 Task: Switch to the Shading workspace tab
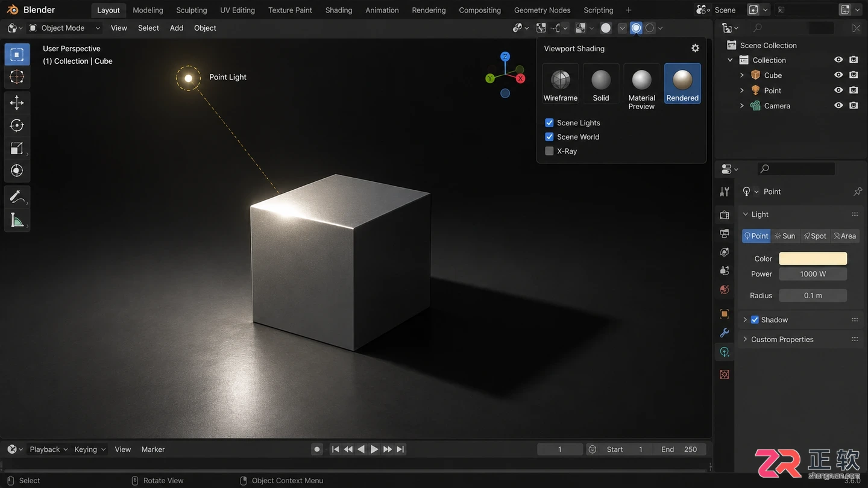click(339, 10)
